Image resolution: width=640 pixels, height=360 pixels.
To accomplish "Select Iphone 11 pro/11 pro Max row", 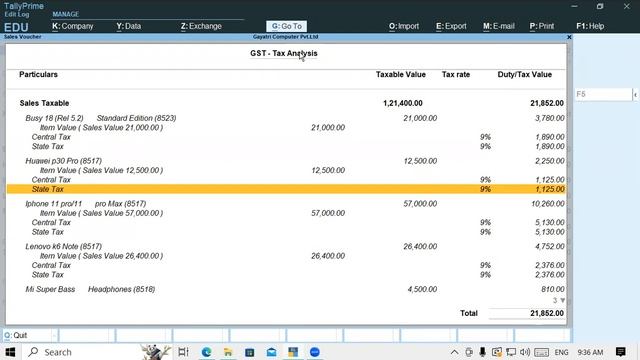I will [286, 204].
